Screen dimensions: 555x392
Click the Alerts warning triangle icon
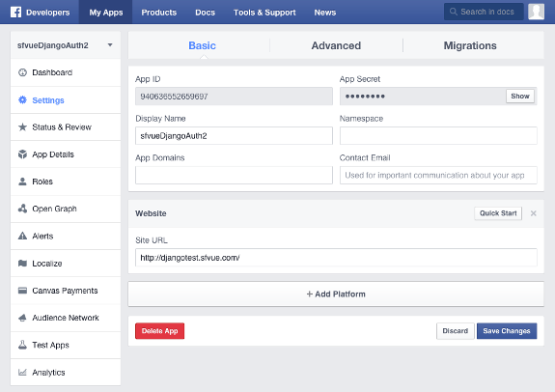(x=22, y=236)
